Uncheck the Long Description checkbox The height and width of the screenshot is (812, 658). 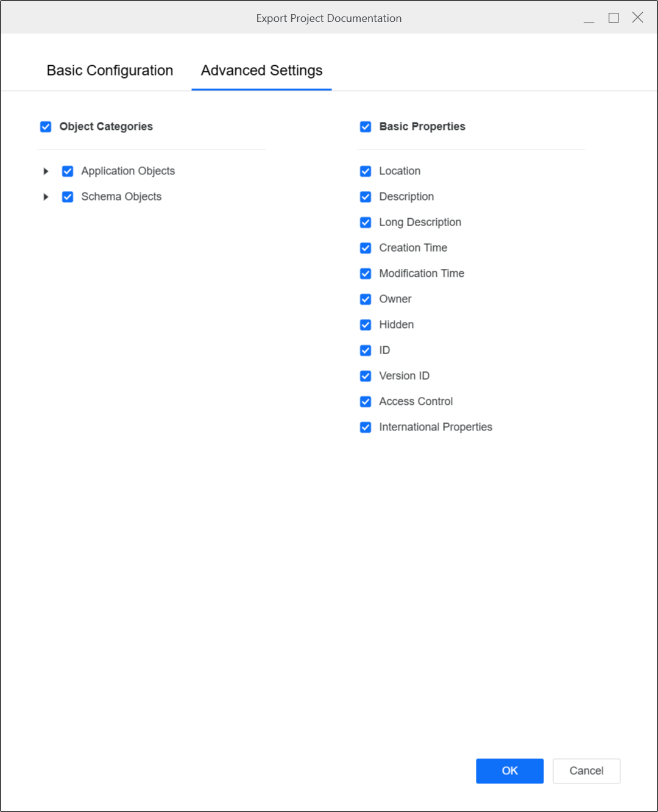(x=366, y=223)
